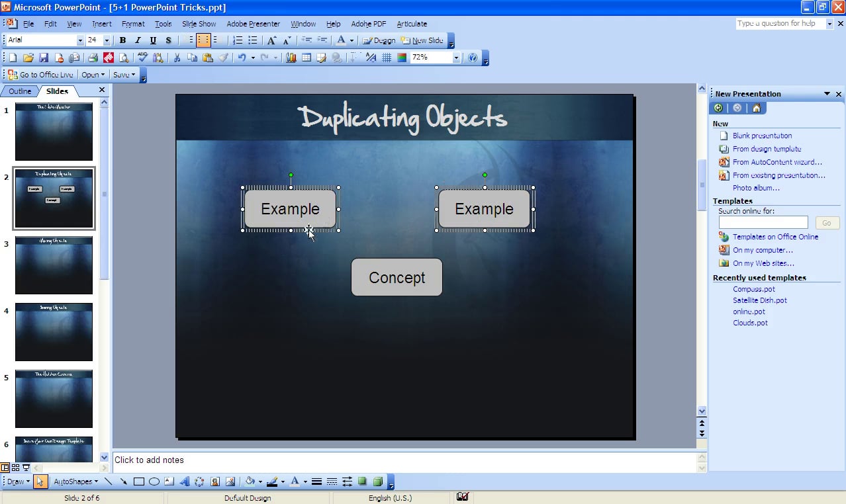Open the AutoShapes dropdown

[75, 482]
